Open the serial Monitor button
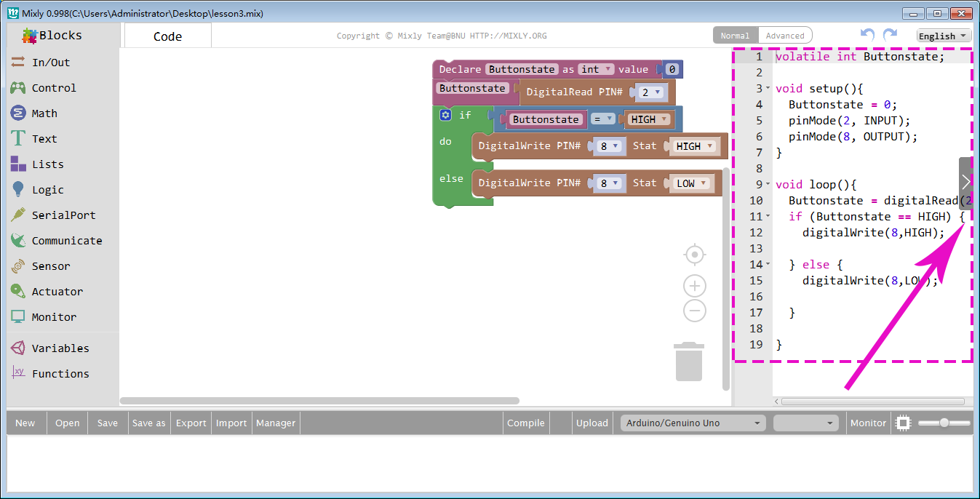 pyautogui.click(x=869, y=423)
